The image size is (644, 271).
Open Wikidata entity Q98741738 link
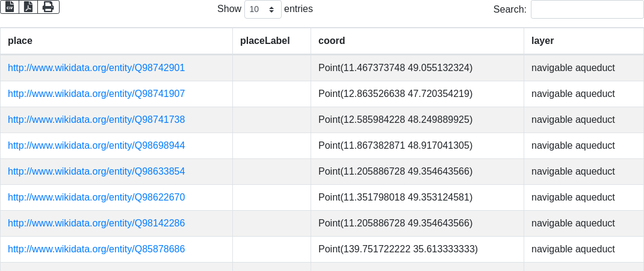(x=96, y=120)
